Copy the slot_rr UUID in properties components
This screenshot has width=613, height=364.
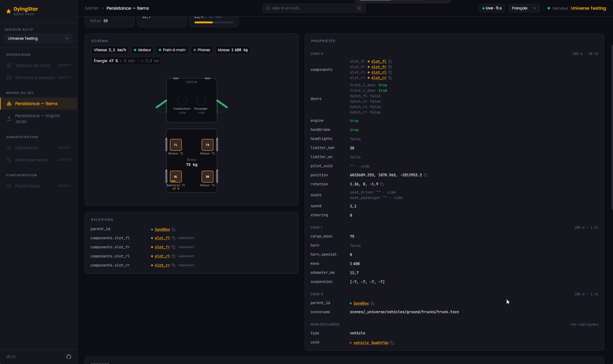tap(390, 78)
